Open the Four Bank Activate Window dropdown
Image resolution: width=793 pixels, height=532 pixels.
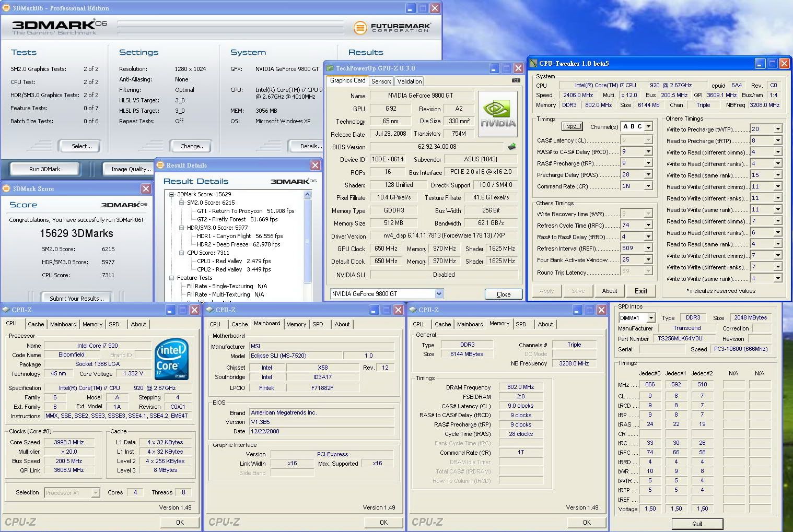click(x=648, y=259)
